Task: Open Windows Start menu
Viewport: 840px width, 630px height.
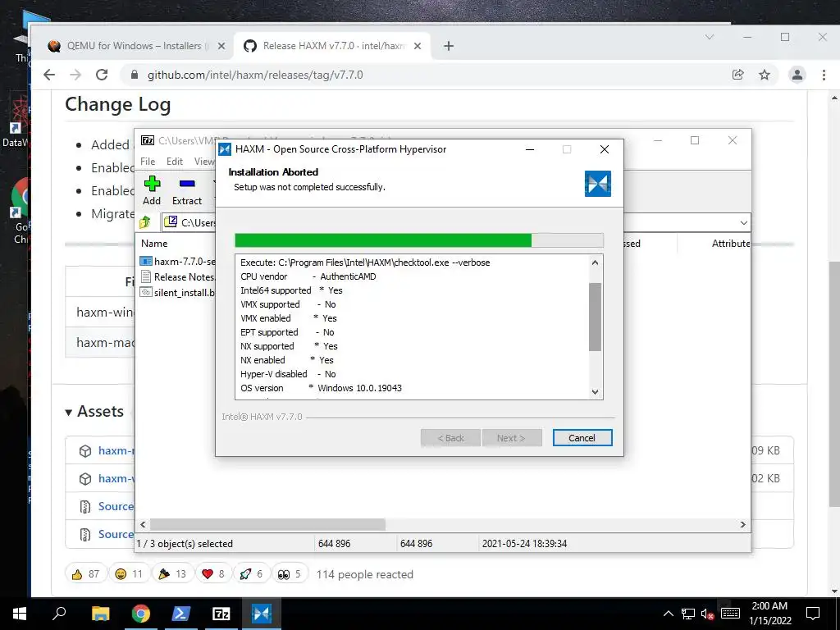Action: (x=20, y=614)
